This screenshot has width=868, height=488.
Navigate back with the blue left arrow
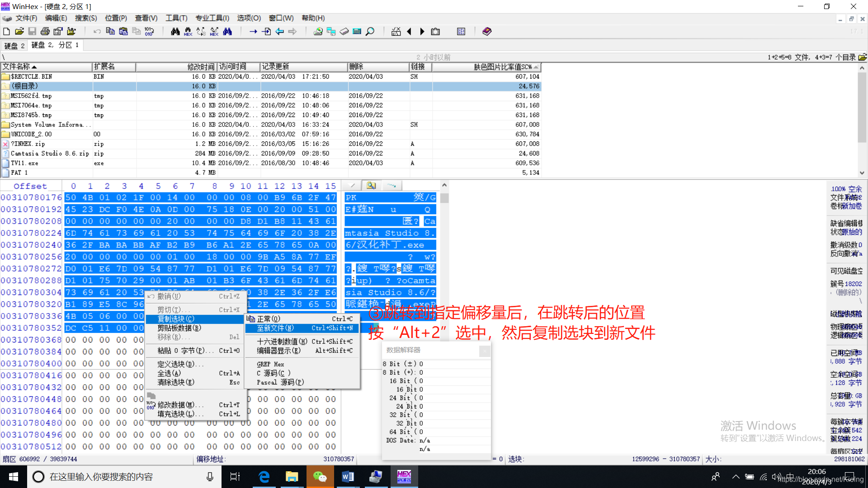tap(280, 31)
